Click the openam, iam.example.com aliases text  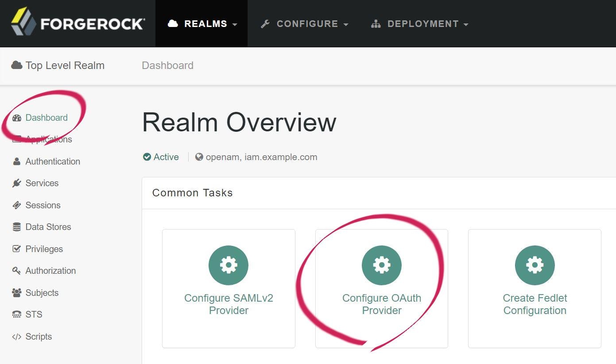tap(261, 157)
